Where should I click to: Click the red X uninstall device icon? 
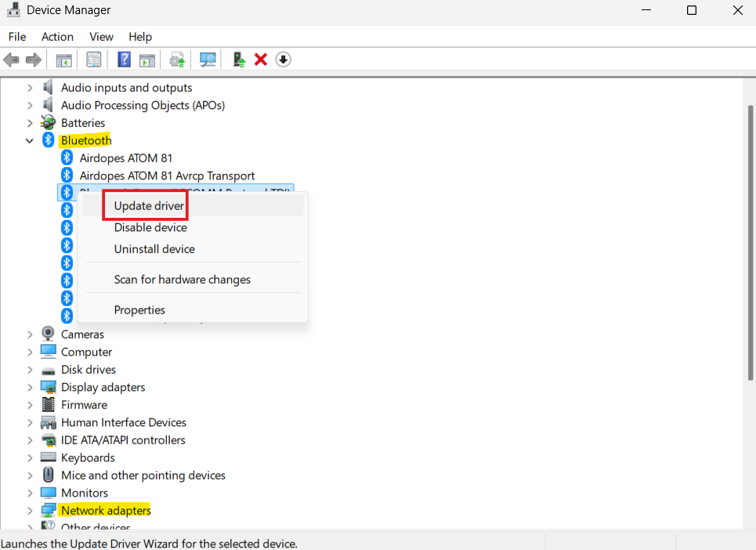coord(261,60)
